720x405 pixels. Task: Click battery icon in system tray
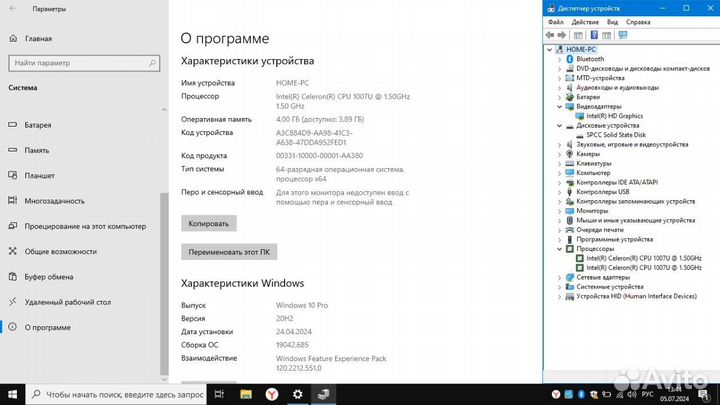pyautogui.click(x=607, y=394)
